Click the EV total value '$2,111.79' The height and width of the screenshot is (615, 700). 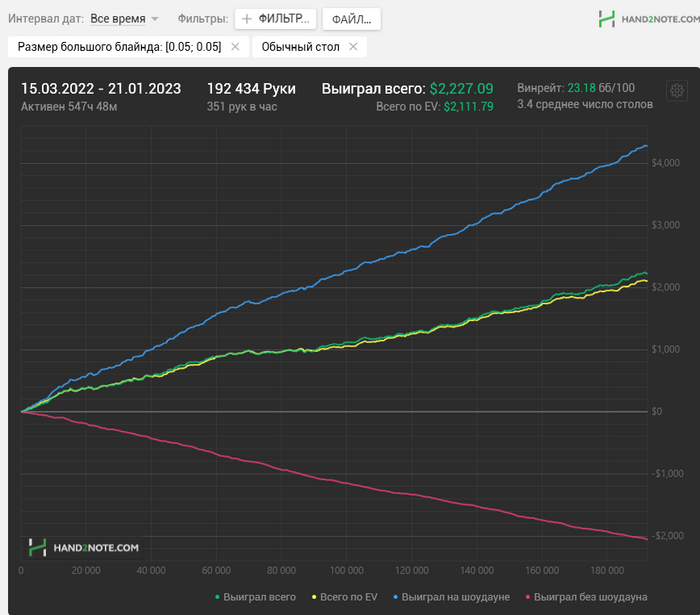coord(468,107)
